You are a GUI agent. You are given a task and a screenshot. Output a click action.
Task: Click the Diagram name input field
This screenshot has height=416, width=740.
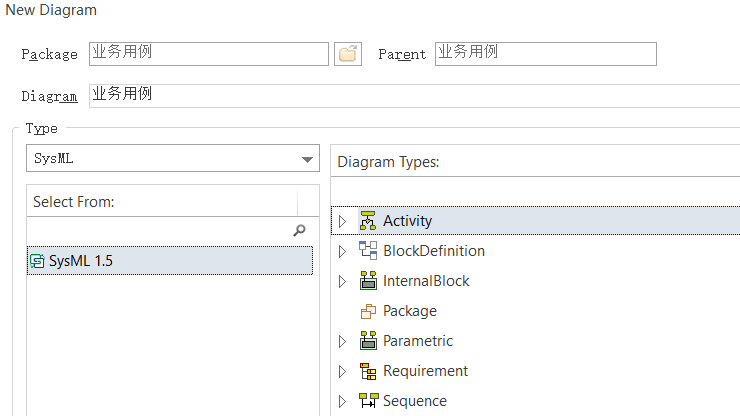(414, 96)
